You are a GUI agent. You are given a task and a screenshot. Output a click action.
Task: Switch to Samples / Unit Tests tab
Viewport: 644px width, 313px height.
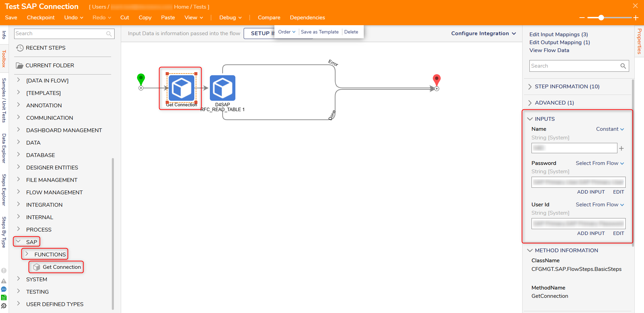[4, 100]
